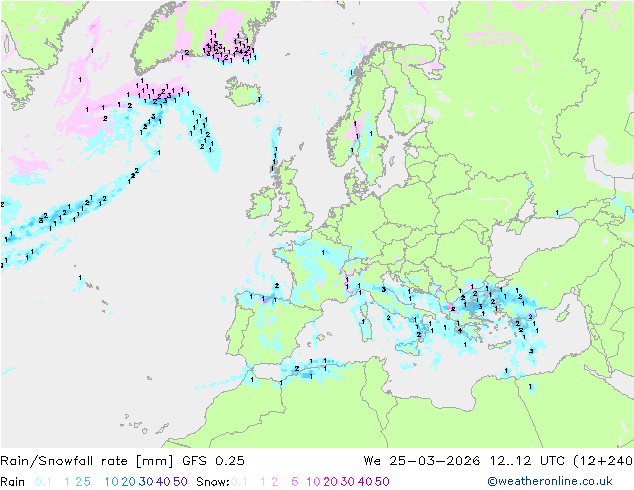Pick the snow legend value 50
Screen dimensions: 634x490
click(383, 482)
